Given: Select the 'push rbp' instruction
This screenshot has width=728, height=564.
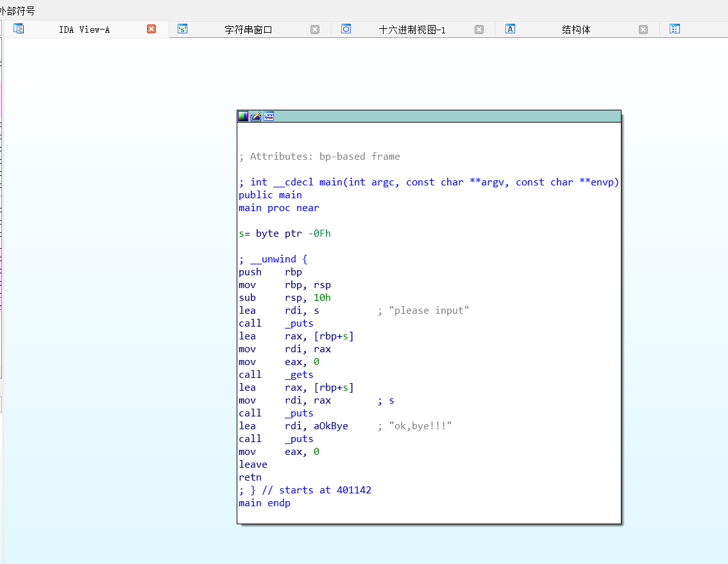Looking at the screenshot, I should tap(270, 272).
